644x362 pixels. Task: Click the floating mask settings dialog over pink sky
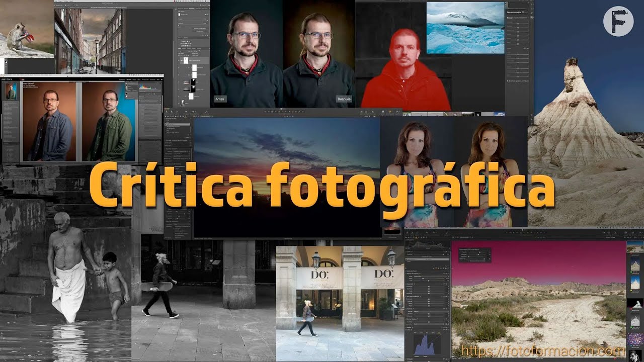[x=474, y=254]
